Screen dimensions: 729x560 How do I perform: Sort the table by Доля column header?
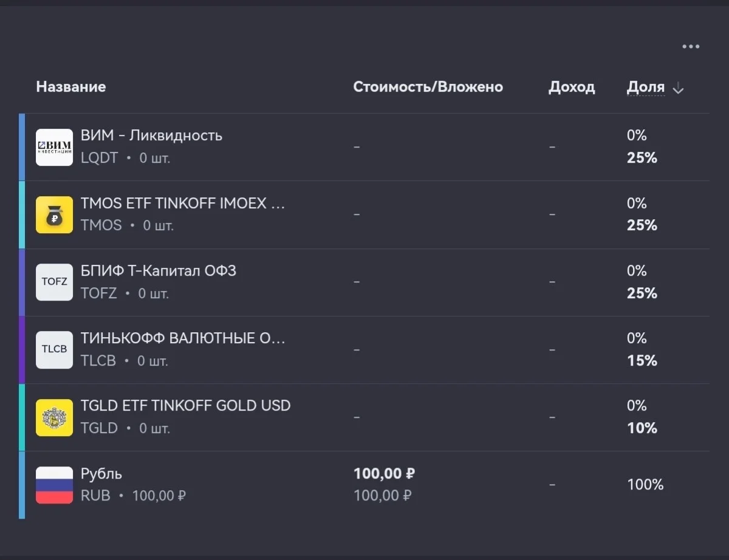point(646,87)
